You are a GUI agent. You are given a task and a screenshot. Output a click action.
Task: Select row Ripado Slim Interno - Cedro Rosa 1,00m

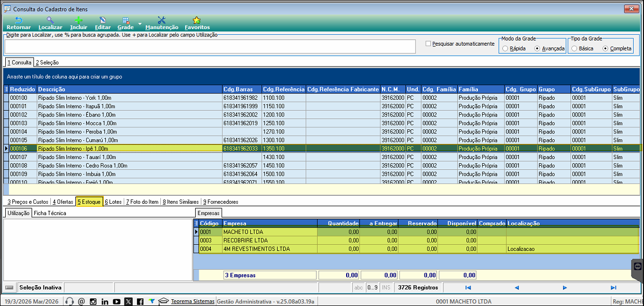[322, 166]
